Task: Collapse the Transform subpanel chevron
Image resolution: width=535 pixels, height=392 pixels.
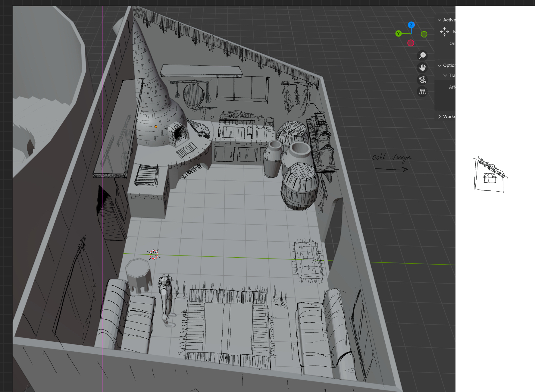Action: [445, 75]
